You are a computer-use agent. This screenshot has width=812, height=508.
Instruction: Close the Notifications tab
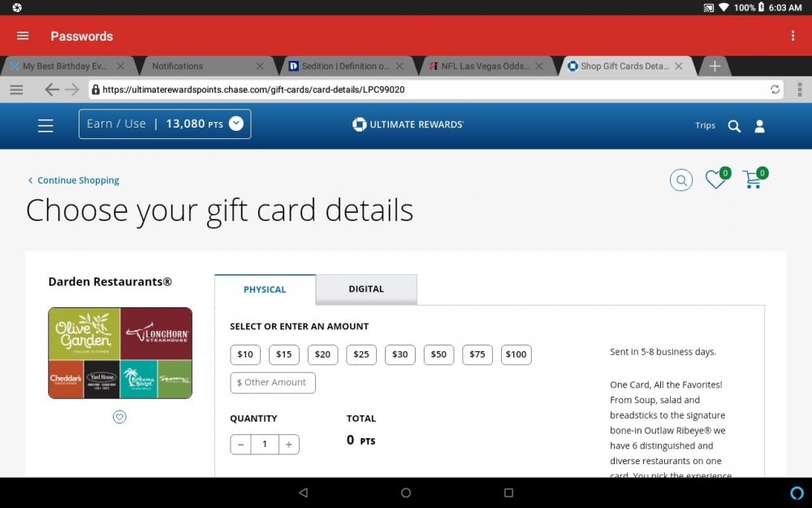click(260, 66)
